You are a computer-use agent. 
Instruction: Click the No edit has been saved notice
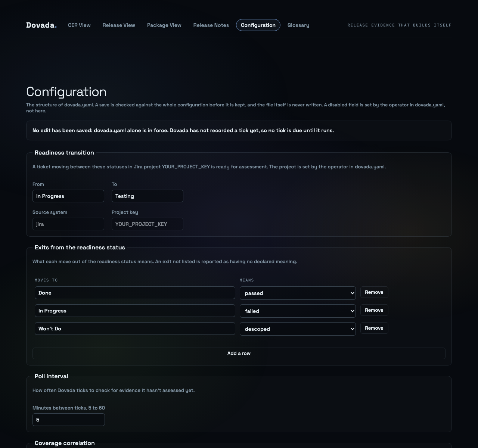point(239,131)
